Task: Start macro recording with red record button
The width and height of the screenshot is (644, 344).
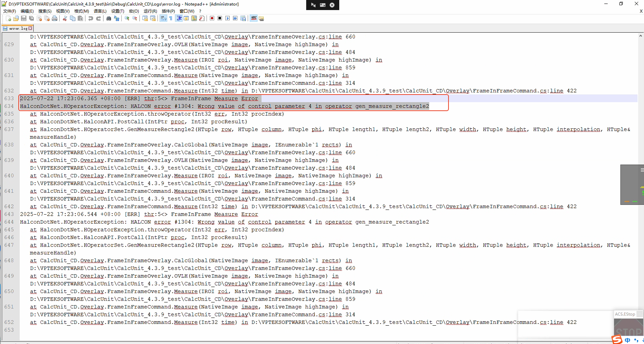Action: (x=212, y=18)
